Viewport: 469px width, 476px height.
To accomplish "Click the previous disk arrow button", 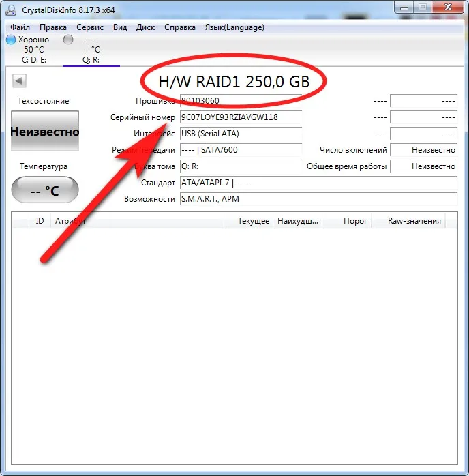I will coord(19,80).
